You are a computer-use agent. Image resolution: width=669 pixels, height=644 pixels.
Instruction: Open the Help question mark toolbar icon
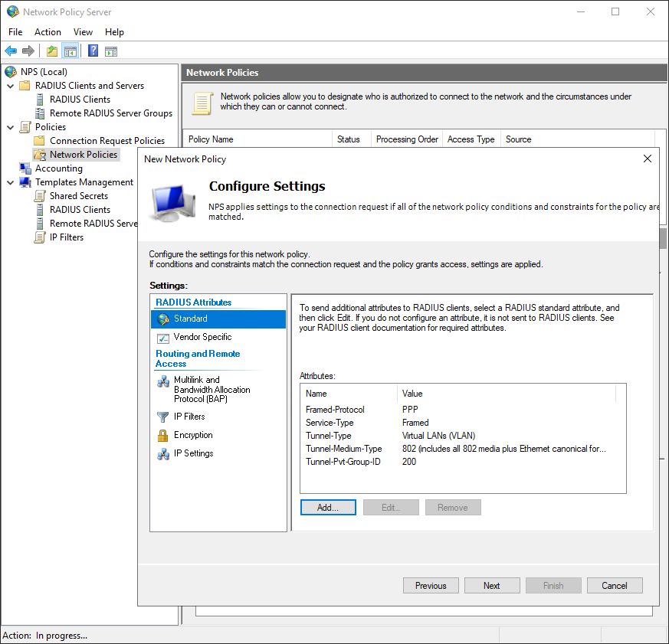coord(93,51)
